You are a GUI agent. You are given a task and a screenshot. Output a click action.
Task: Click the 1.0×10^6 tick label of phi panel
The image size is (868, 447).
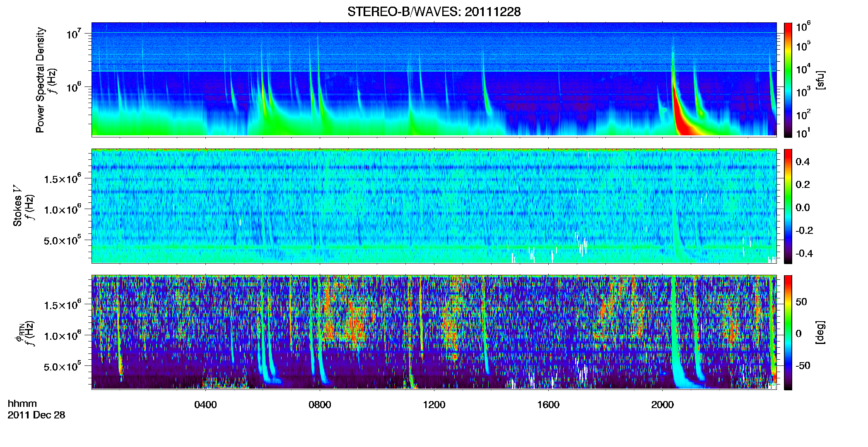coord(63,336)
